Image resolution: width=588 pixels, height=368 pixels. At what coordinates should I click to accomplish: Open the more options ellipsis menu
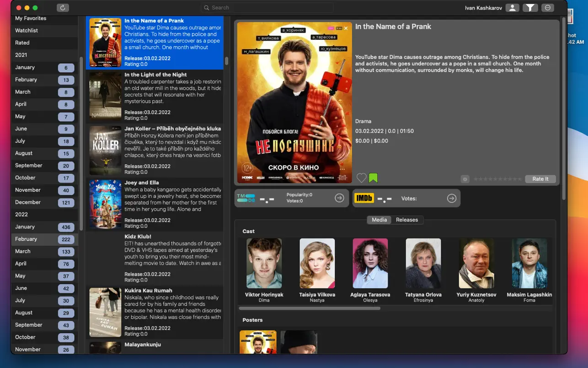click(x=547, y=8)
